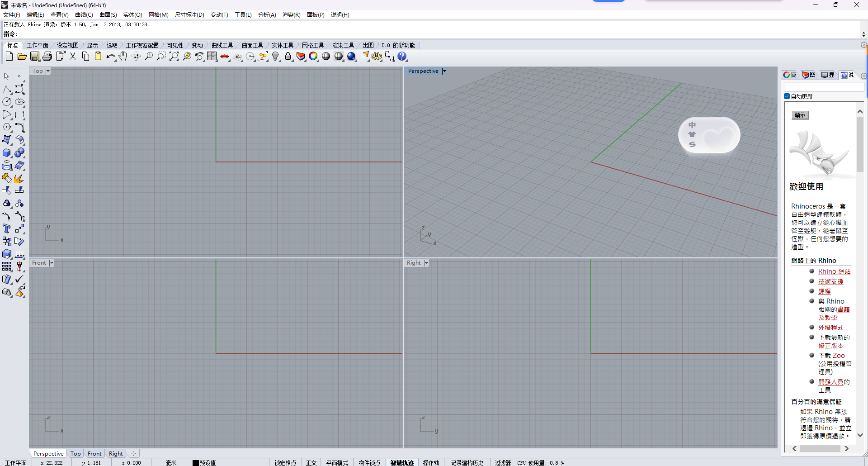Click the Save file icon

[x=35, y=57]
